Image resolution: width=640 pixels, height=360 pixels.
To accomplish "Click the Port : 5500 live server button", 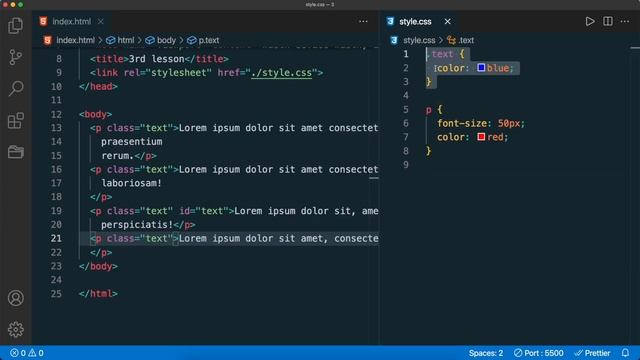I will coord(539,353).
